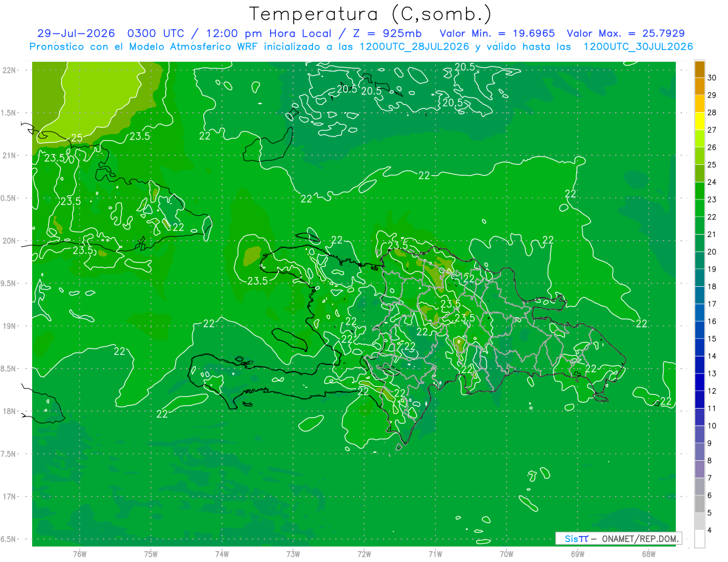Click the title 'Temperatura (C,somb.)'
728x562 pixels.
(371, 14)
